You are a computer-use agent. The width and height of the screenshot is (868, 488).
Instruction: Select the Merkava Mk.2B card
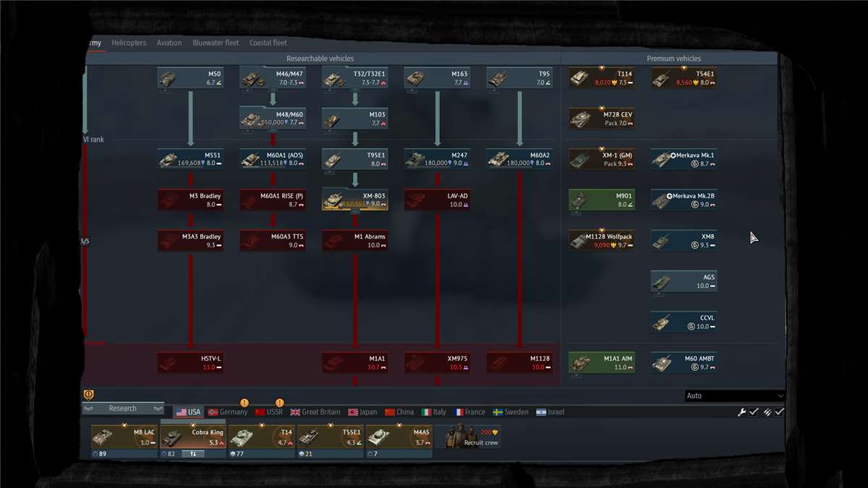tap(684, 200)
